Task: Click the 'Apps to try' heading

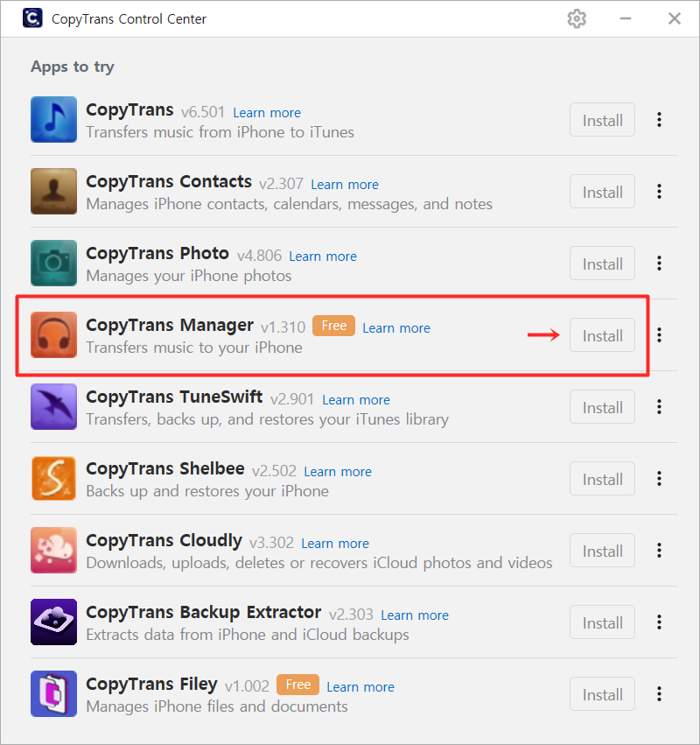Action: coord(72,67)
